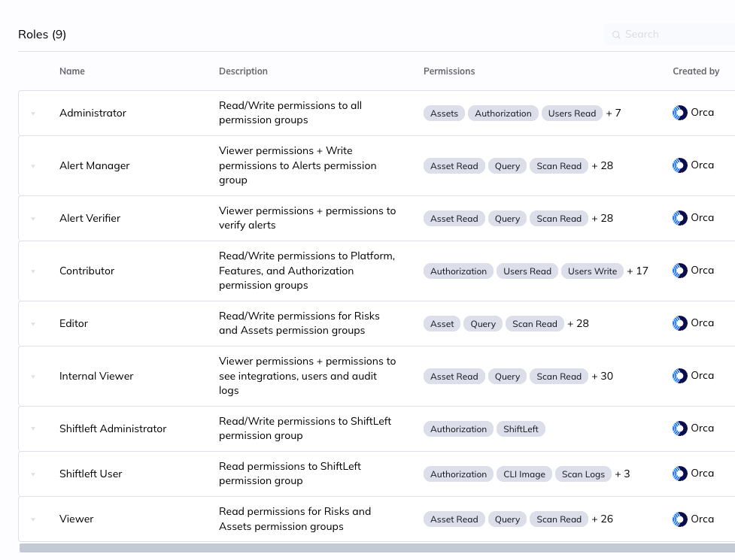Select the Orca avatar in the Viewer row

[x=679, y=519]
